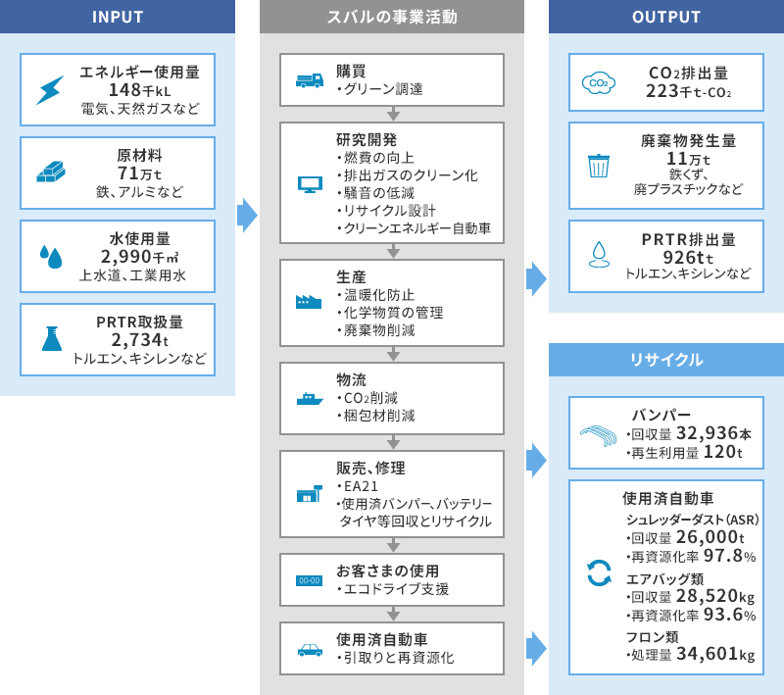Click the エアバッグ類 label
The width and height of the screenshot is (784, 695).
[x=665, y=579]
